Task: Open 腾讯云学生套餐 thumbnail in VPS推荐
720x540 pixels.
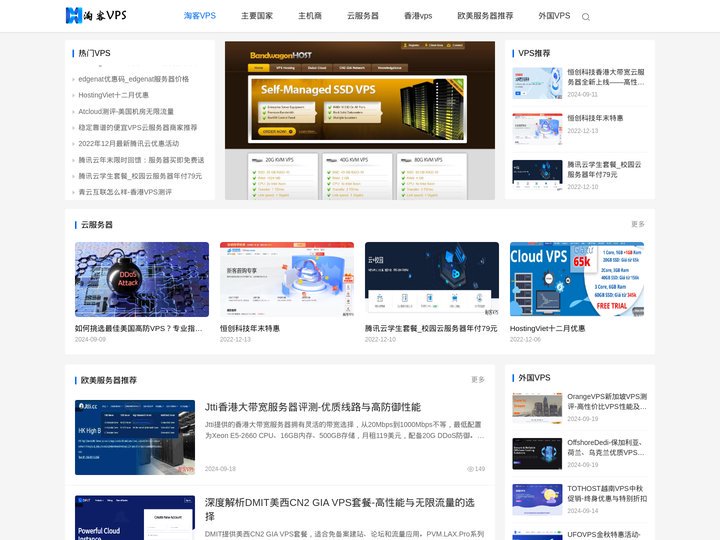Action: coord(537,175)
